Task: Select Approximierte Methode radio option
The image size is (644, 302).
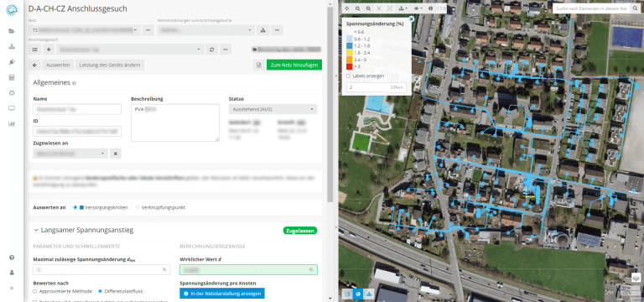Action: [35, 291]
